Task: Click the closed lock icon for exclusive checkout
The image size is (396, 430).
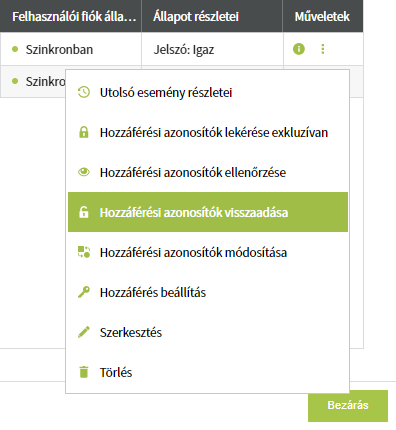Action: (84, 132)
